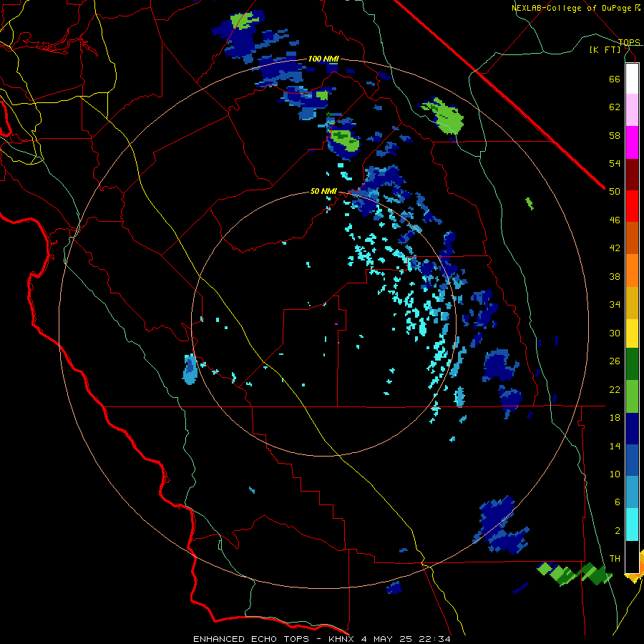Click the legend value 42
The width and height of the screenshot is (644, 644).
[615, 248]
